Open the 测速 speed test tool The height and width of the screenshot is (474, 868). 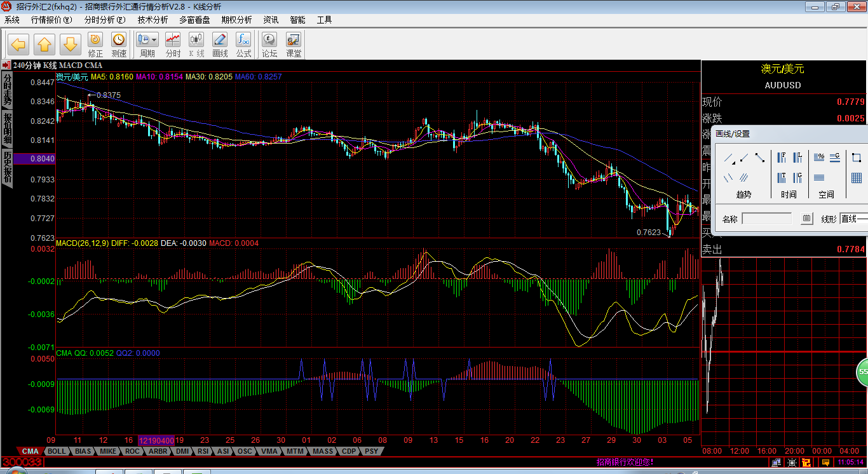point(119,44)
